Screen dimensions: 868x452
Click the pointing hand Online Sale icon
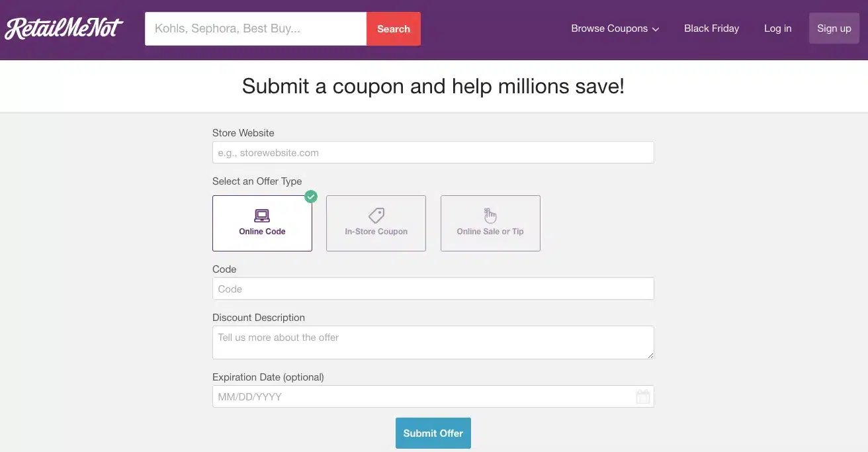490,216
